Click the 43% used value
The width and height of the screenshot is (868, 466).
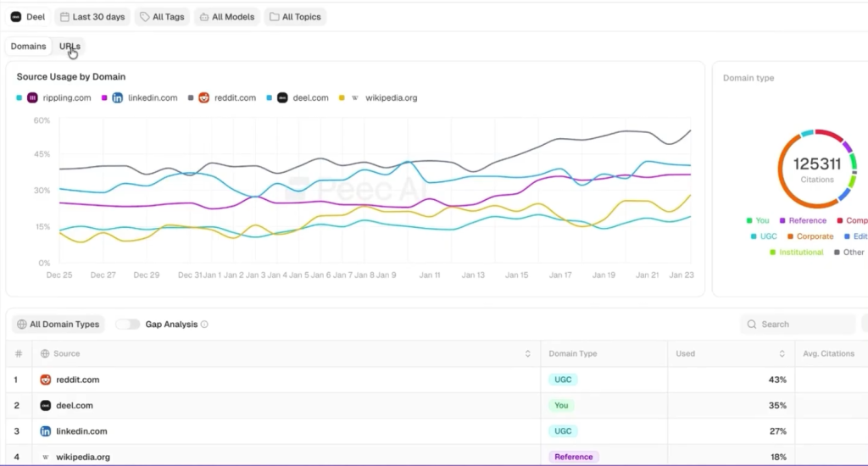click(777, 380)
